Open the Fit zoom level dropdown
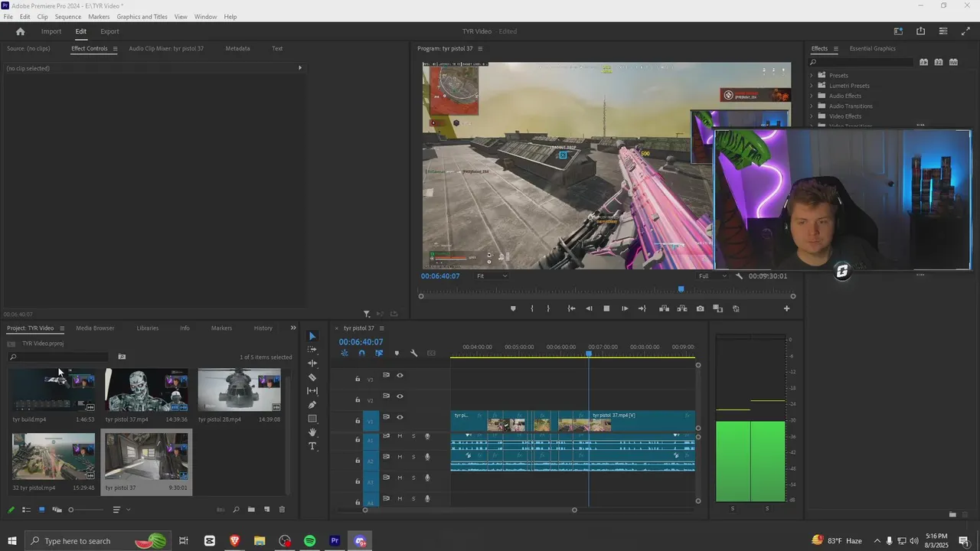Viewport: 980px width, 551px height. [x=491, y=275]
